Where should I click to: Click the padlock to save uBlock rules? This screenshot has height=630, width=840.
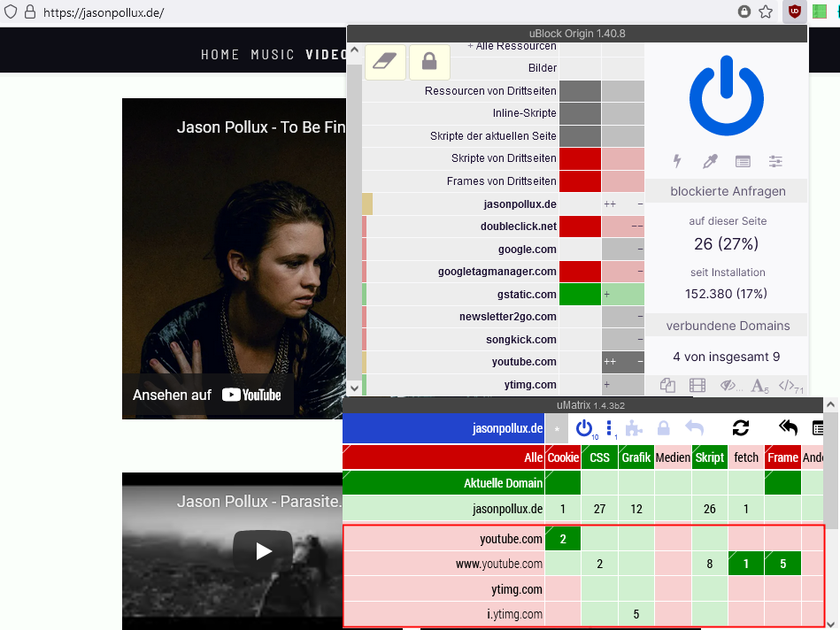[x=429, y=62]
